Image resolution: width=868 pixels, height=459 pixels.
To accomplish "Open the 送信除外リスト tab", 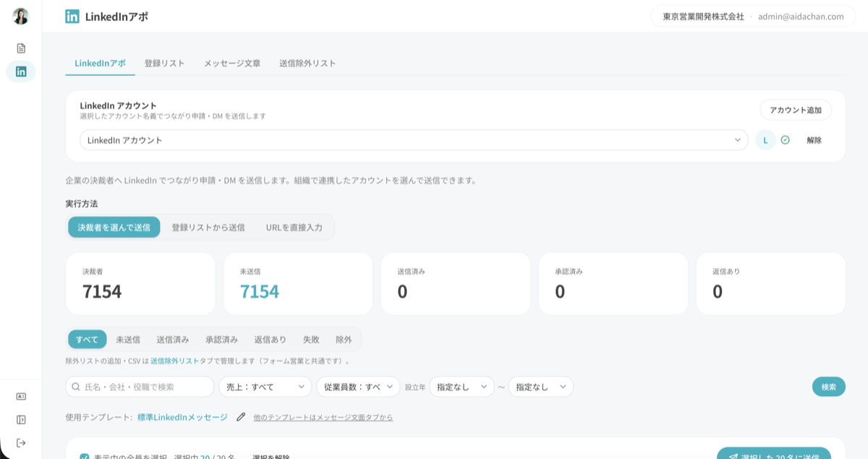I will [307, 63].
